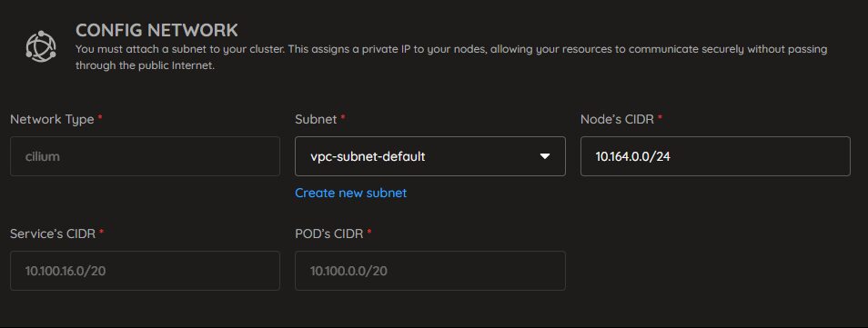Click the Subnet field label
The height and width of the screenshot is (328, 868).
pos(316,119)
